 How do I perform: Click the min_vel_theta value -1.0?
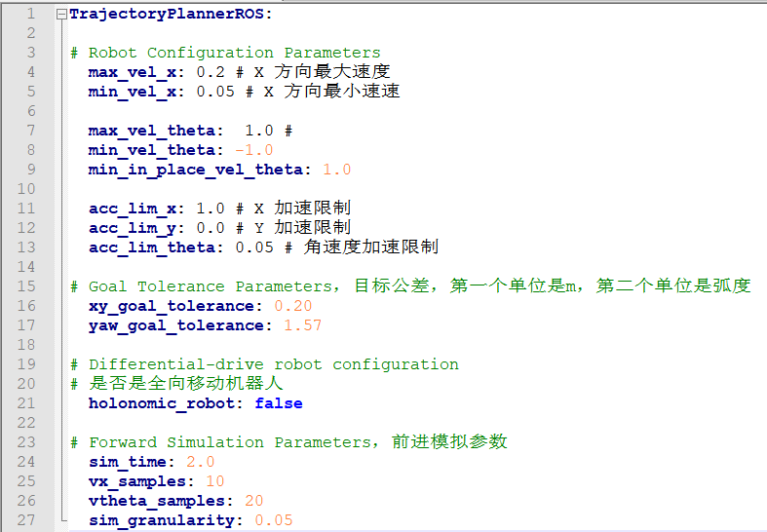253,150
